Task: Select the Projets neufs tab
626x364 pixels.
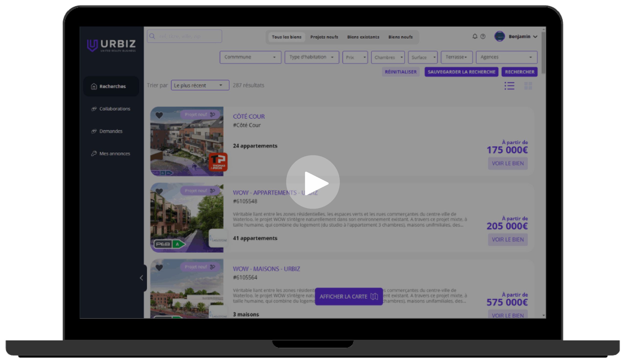Action: [324, 37]
